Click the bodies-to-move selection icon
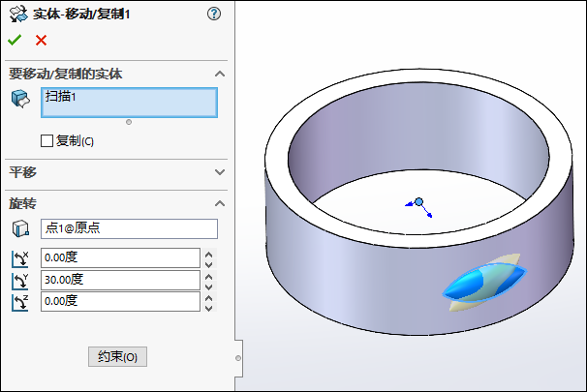Screen dimensions: 587x392 tap(20, 99)
